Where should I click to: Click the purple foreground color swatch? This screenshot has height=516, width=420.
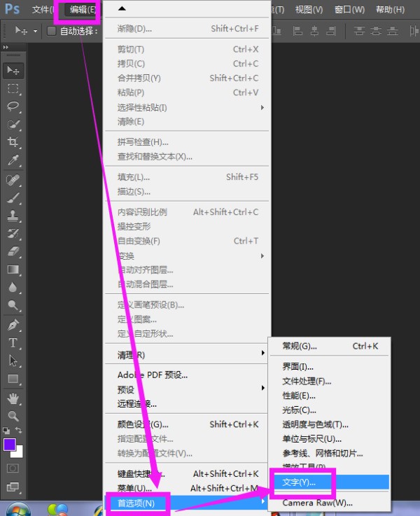point(10,445)
